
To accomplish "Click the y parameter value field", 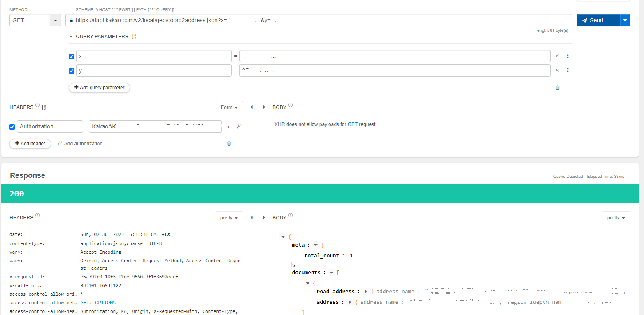I will click(x=395, y=70).
